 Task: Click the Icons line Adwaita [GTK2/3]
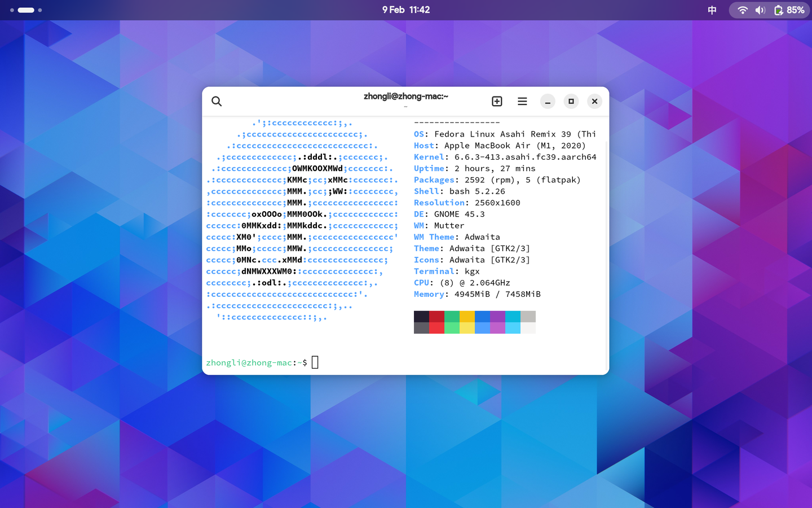point(472,260)
